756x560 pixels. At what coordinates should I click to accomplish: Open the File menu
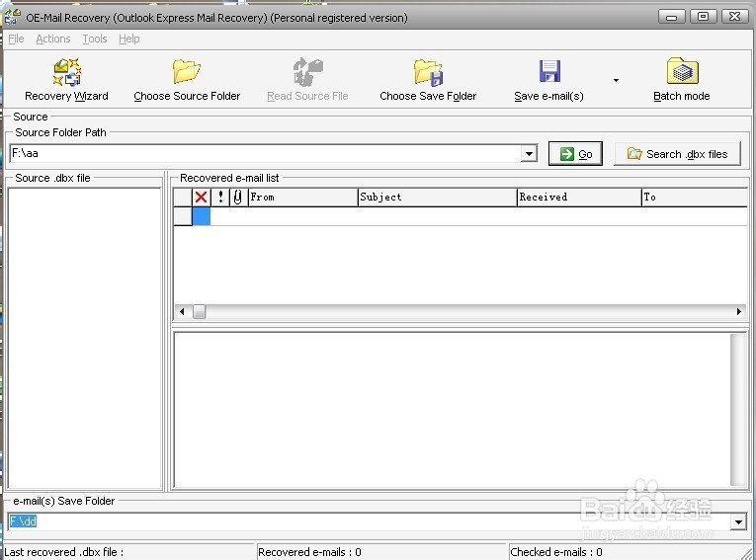coord(16,39)
